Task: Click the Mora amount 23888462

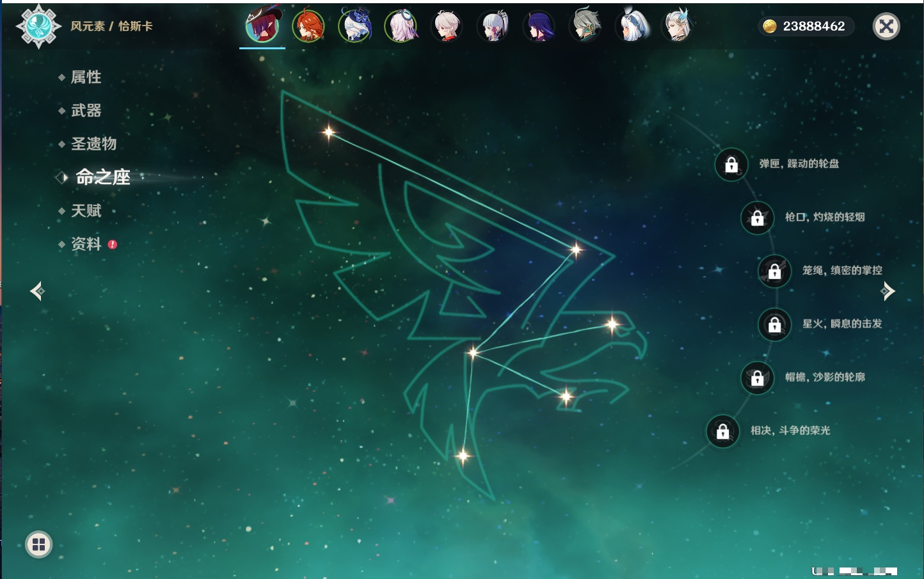Action: click(814, 26)
